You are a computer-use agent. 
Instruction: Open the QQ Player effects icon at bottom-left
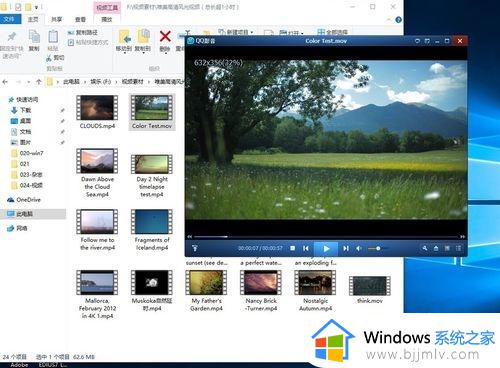point(195,248)
